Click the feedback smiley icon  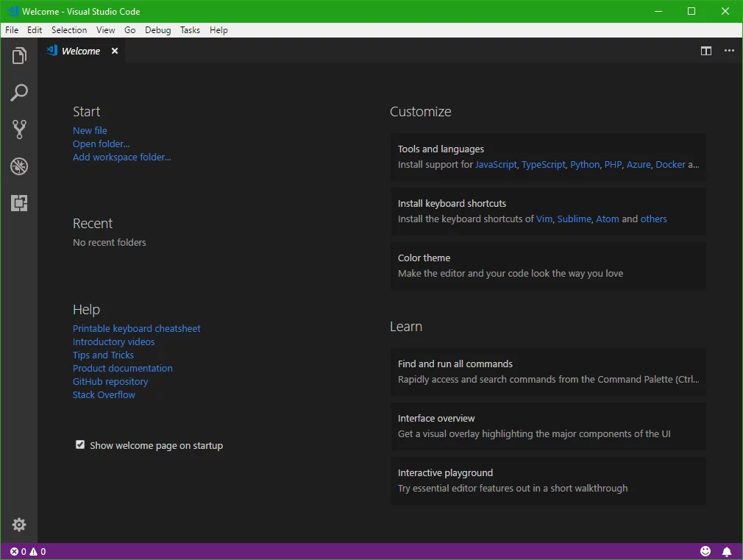pos(705,551)
